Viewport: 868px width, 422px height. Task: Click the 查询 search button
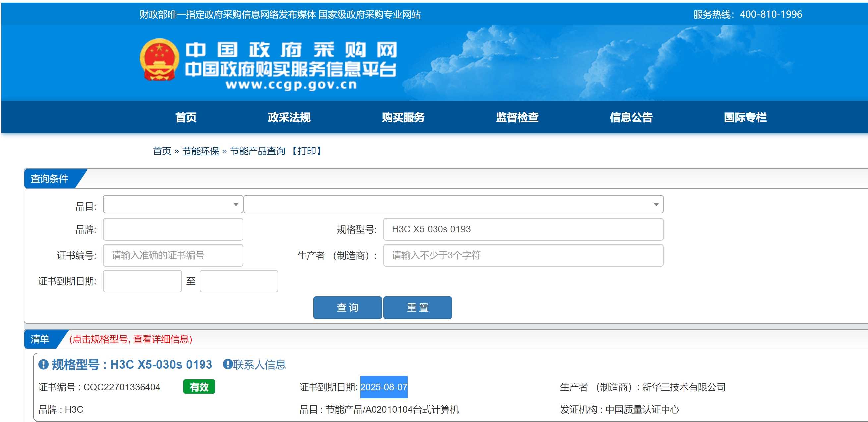(x=347, y=307)
